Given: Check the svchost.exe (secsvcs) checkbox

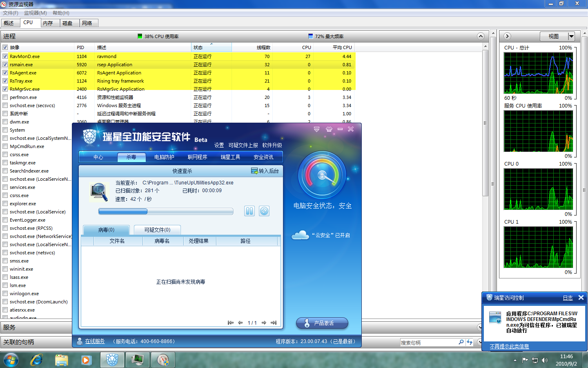Looking at the screenshot, I should coord(5,105).
